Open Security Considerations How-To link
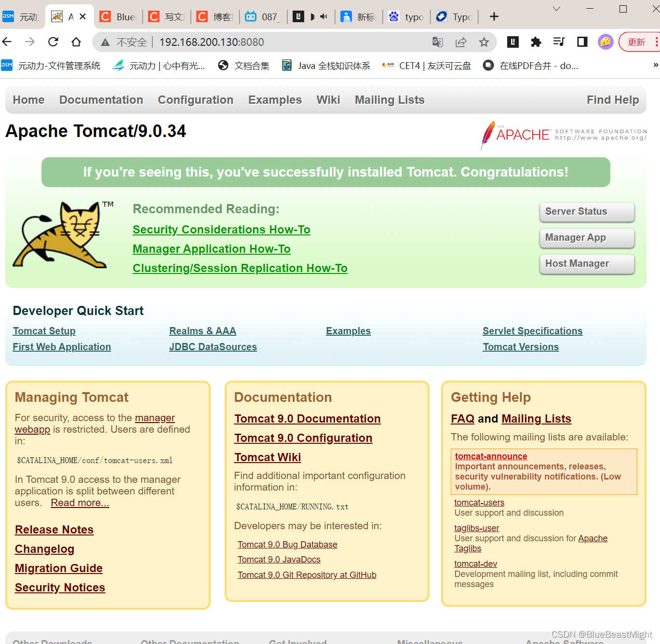This screenshot has width=660, height=644. (221, 230)
